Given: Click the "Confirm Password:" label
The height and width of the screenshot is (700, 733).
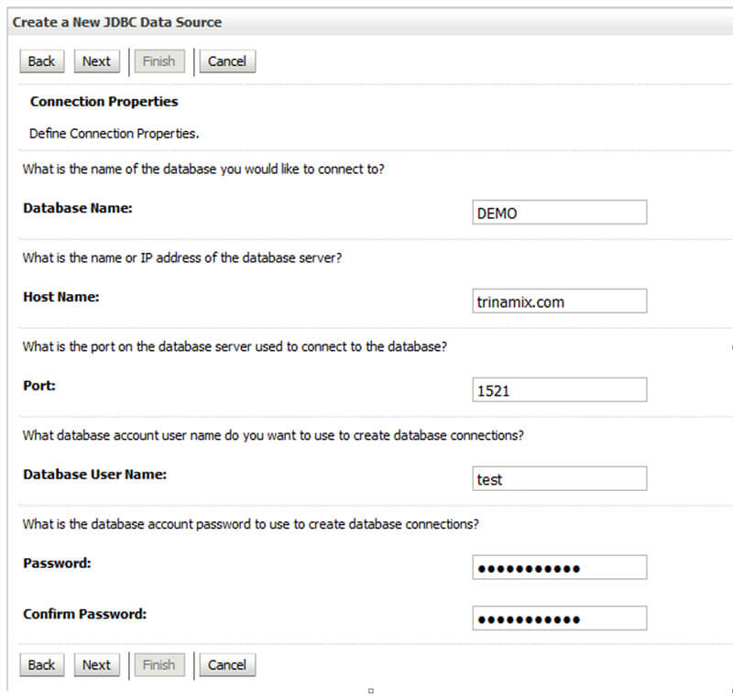Looking at the screenshot, I should (84, 614).
